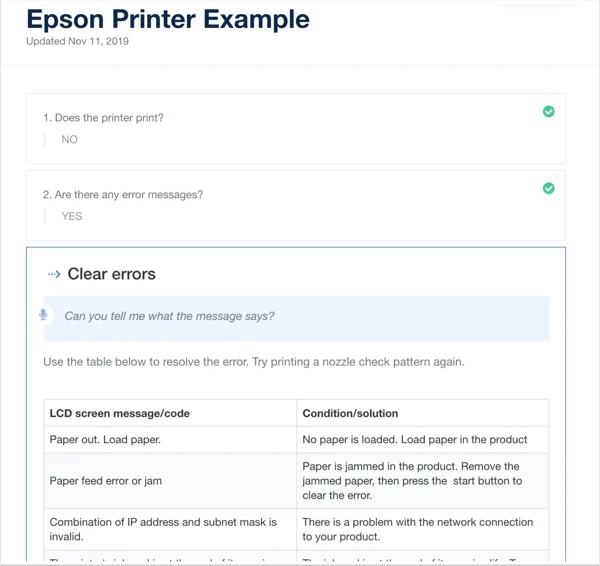The width and height of the screenshot is (600, 566).
Task: Click the Condition/solution column header
Action: pyautogui.click(x=422, y=413)
